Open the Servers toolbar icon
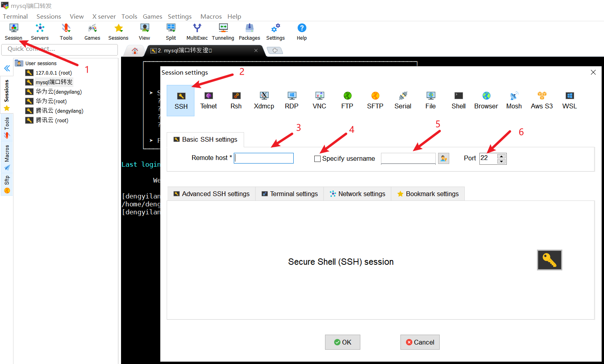This screenshot has width=604, height=364. pyautogui.click(x=40, y=32)
